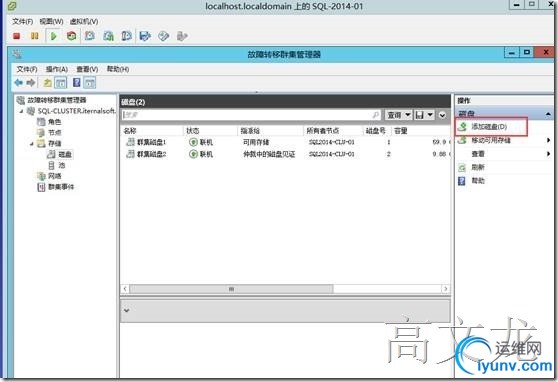Click the left arrow of horizontal scrollbar

[125, 289]
